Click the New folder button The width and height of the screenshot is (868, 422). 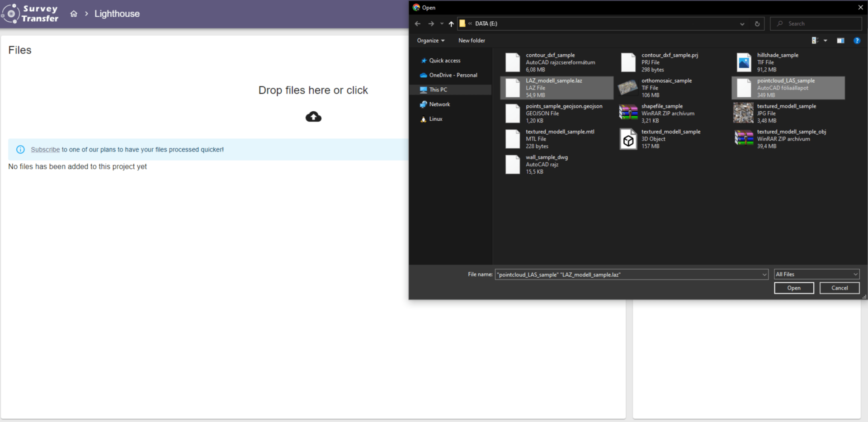[x=472, y=41]
